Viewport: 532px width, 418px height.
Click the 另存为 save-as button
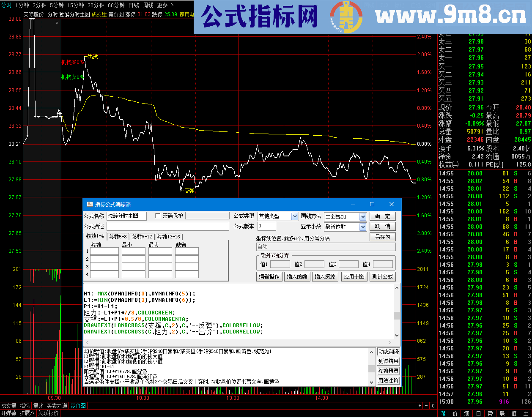click(383, 237)
